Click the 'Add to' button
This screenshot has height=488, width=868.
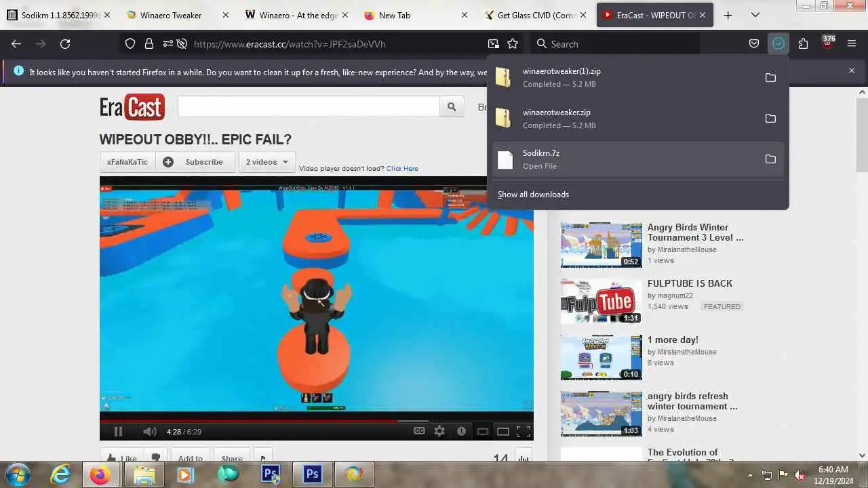coord(191,458)
